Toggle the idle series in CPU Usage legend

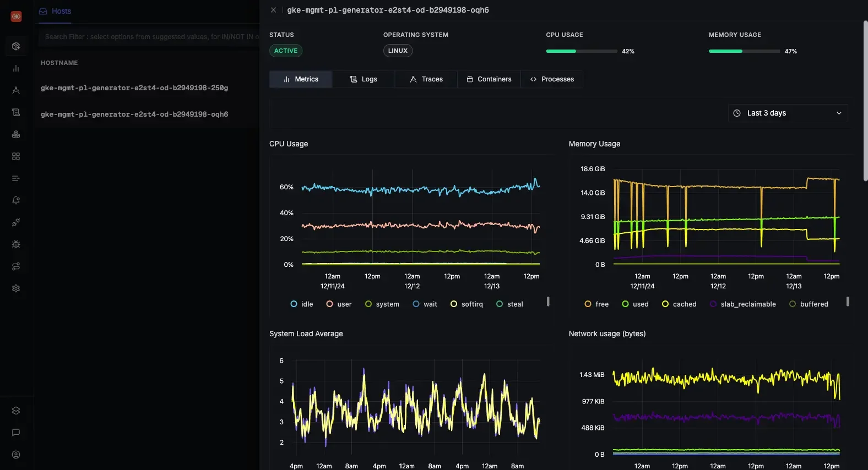tap(302, 304)
